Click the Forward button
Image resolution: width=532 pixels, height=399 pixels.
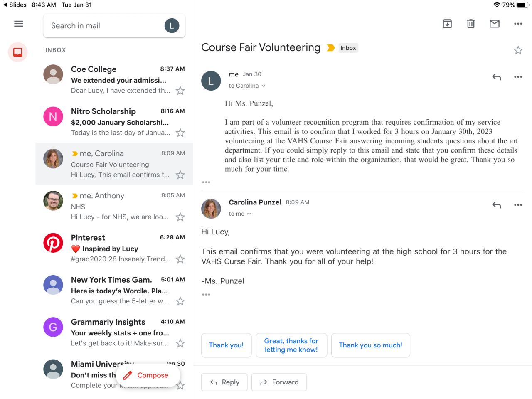(279, 382)
